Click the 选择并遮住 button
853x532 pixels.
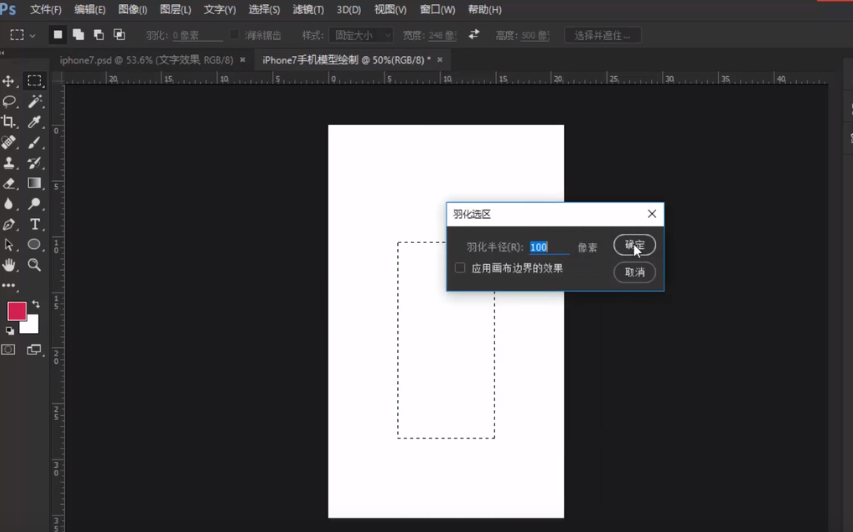602,35
